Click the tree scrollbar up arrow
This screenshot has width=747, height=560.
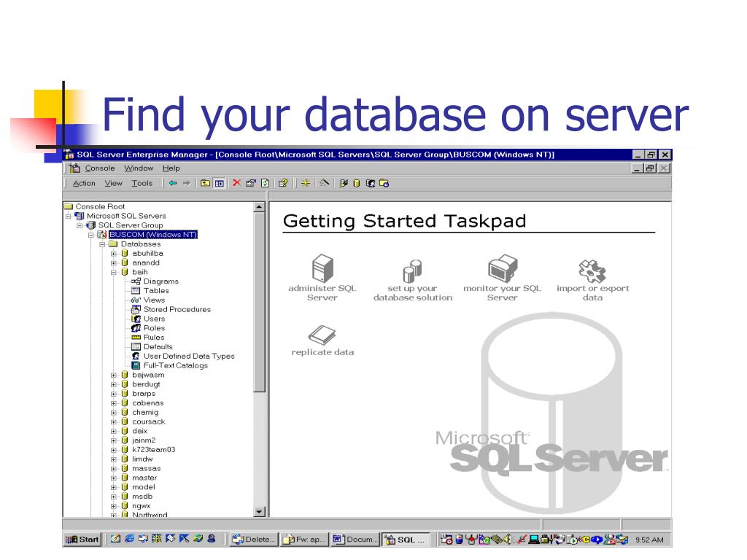[x=259, y=206]
